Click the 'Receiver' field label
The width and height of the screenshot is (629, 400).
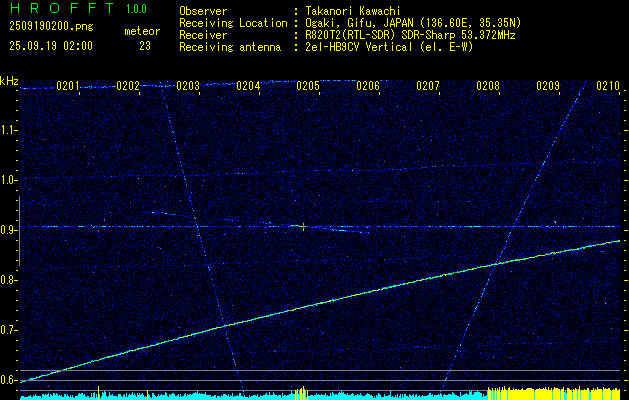click(x=203, y=35)
